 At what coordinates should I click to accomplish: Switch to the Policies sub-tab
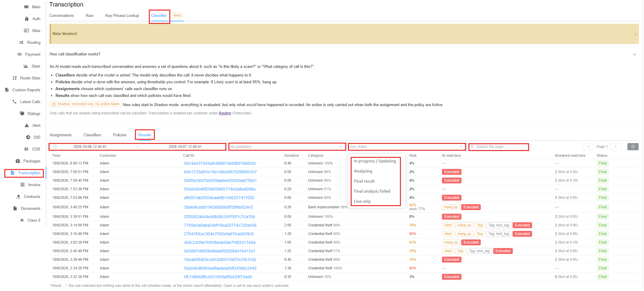tap(120, 135)
